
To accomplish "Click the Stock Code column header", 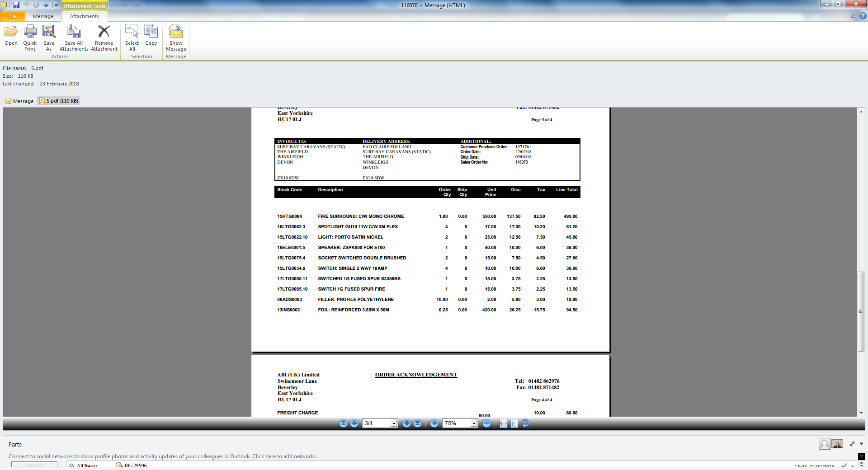I will pyautogui.click(x=289, y=190).
